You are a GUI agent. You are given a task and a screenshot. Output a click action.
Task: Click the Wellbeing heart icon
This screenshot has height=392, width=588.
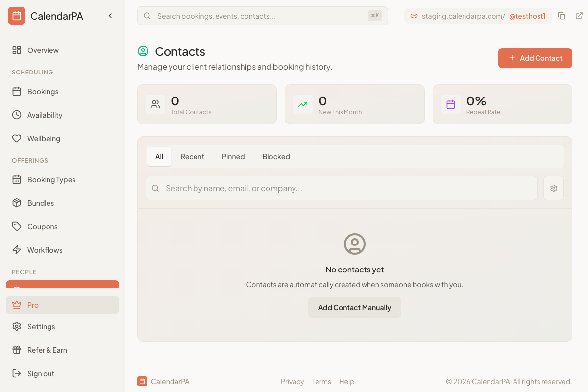17,138
